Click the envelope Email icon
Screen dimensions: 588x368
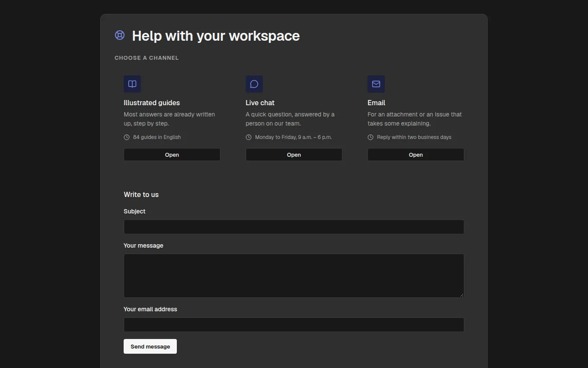click(376, 84)
